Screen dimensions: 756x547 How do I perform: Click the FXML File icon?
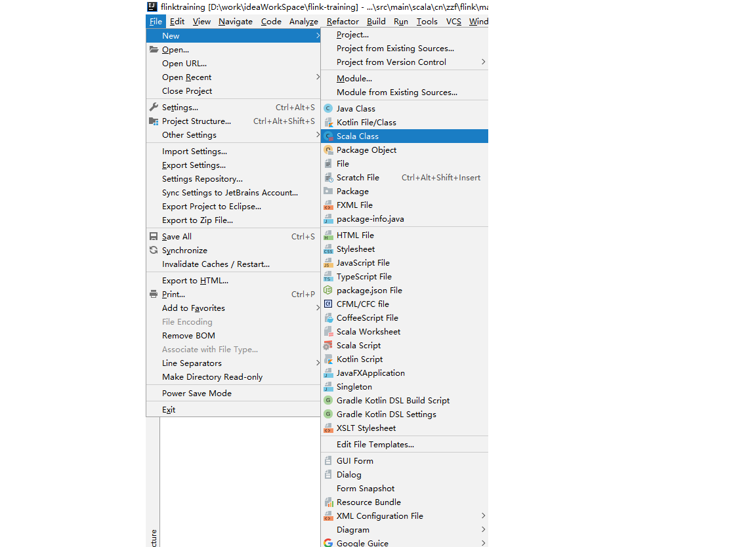point(328,205)
